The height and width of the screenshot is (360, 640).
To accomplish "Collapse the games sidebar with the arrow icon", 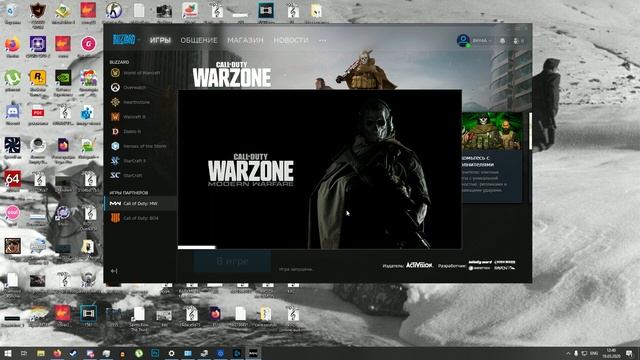I will [114, 271].
